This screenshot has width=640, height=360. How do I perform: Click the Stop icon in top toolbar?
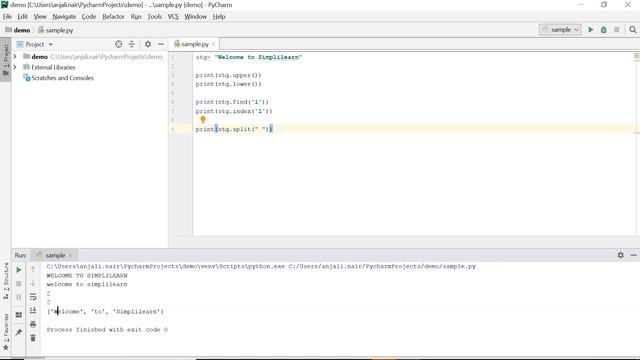click(x=616, y=29)
